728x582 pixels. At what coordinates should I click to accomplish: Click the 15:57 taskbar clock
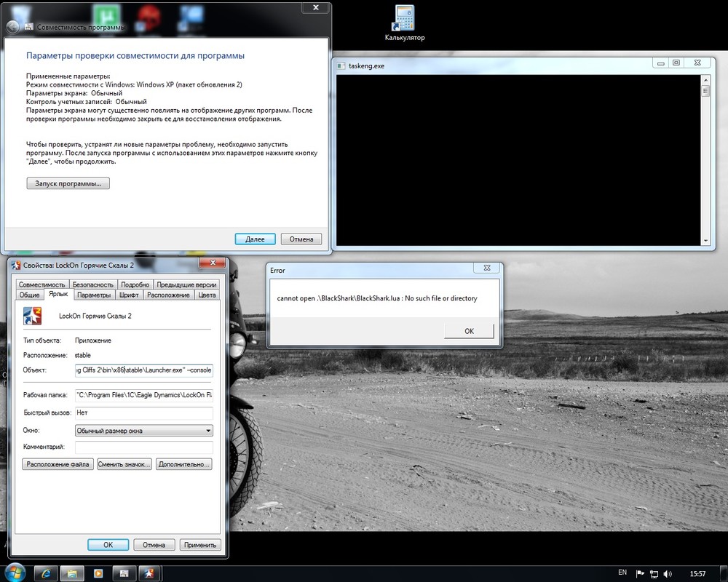point(697,574)
